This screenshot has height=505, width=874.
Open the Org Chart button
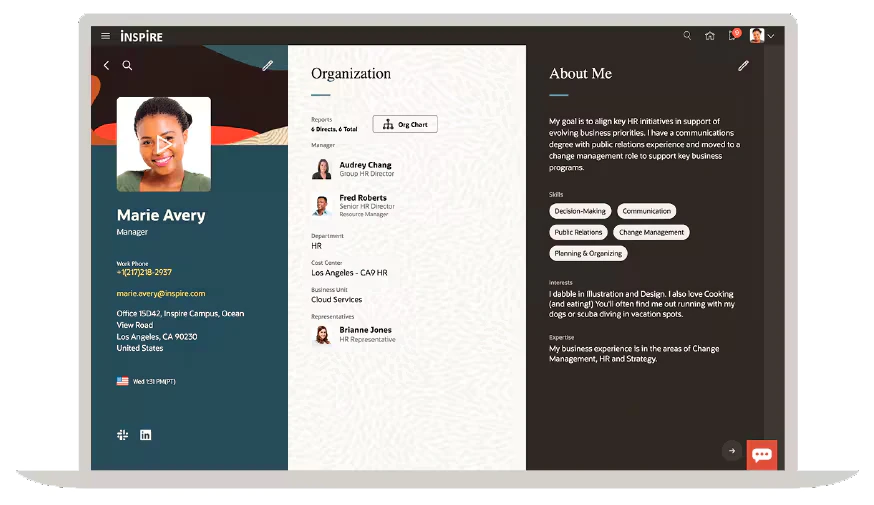coord(405,124)
